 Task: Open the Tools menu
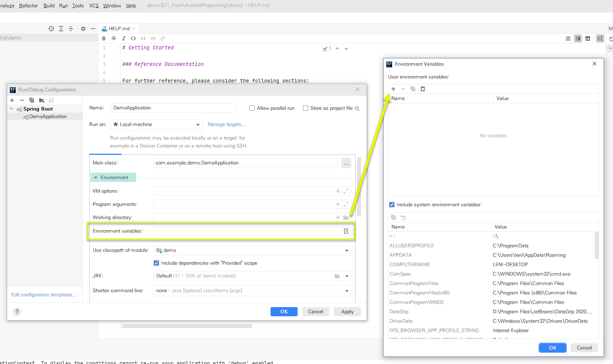point(78,6)
